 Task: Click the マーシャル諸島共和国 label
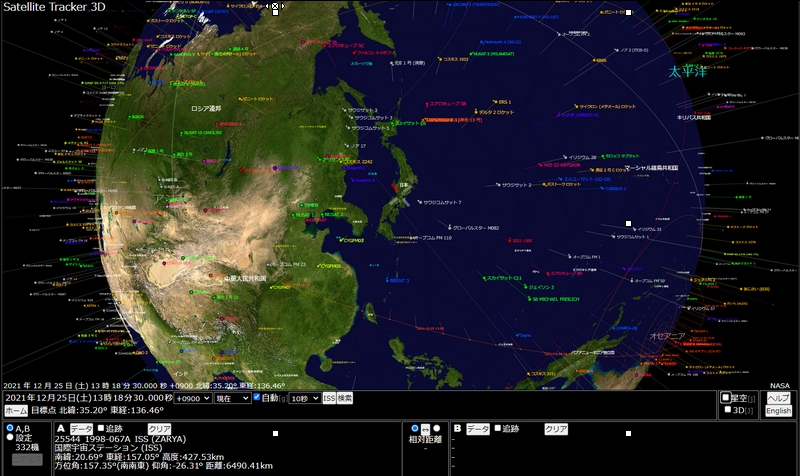pos(651,167)
